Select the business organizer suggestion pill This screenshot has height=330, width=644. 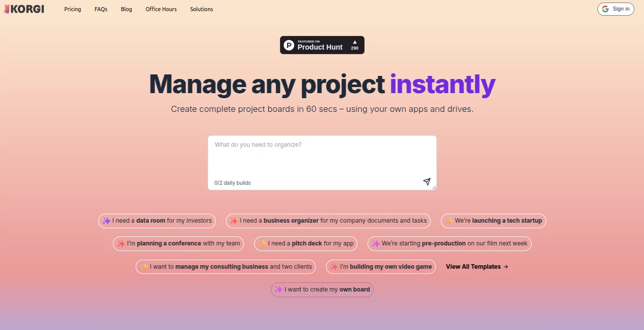point(328,221)
